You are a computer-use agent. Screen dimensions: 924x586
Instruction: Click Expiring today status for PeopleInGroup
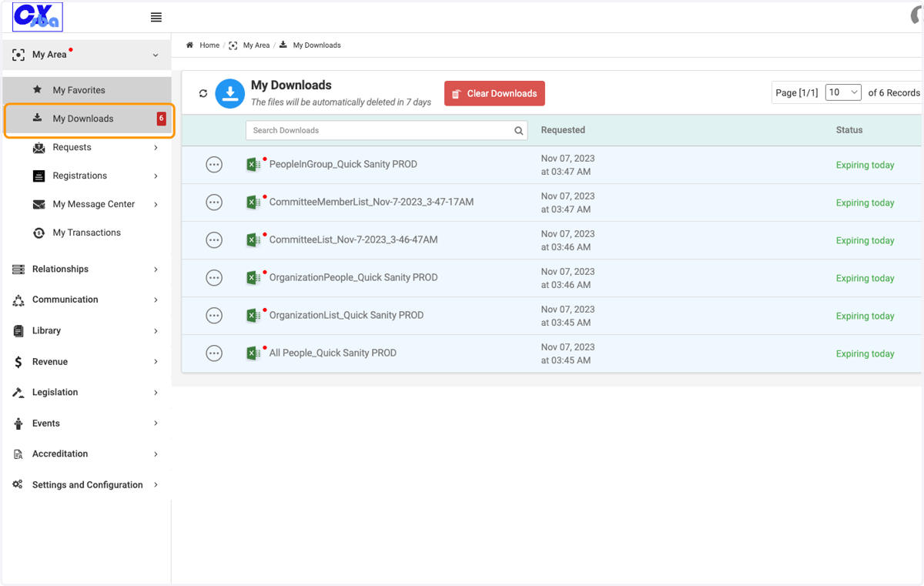coord(865,165)
